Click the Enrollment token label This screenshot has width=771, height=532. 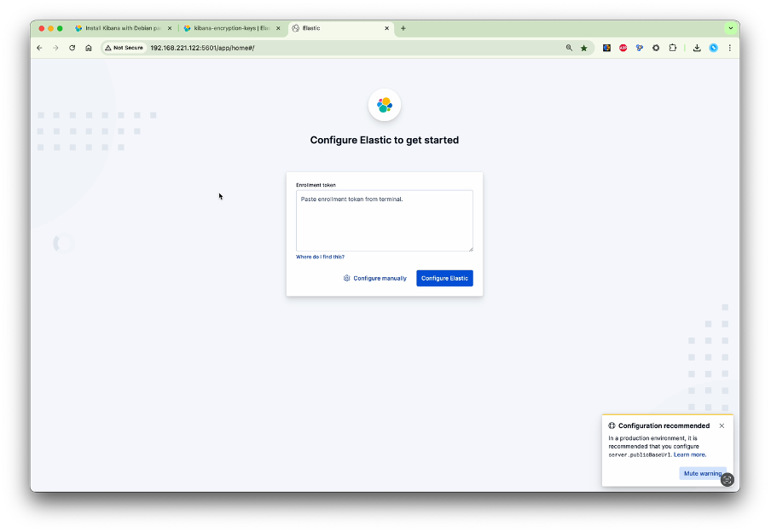[x=316, y=185]
